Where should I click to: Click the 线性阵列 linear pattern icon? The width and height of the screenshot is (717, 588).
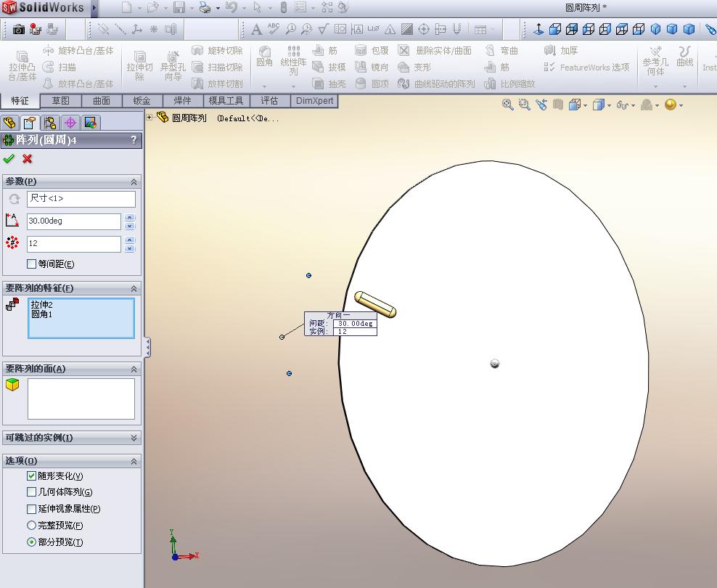(293, 61)
